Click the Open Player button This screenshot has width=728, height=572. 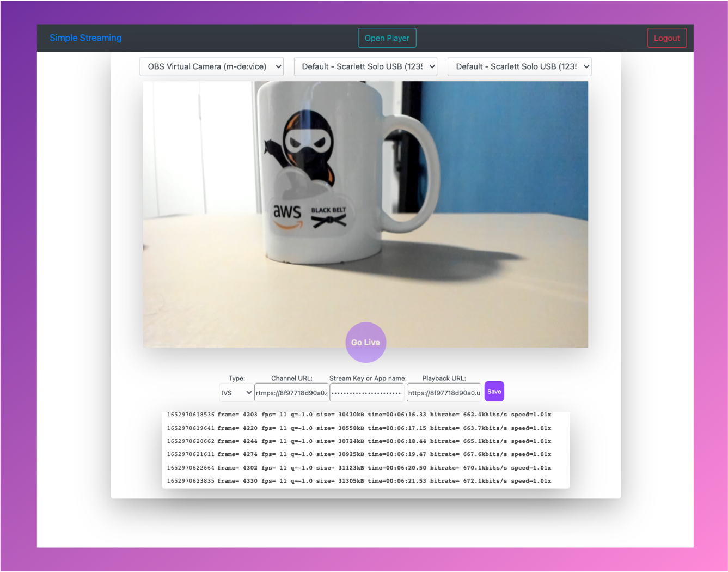[x=387, y=38]
